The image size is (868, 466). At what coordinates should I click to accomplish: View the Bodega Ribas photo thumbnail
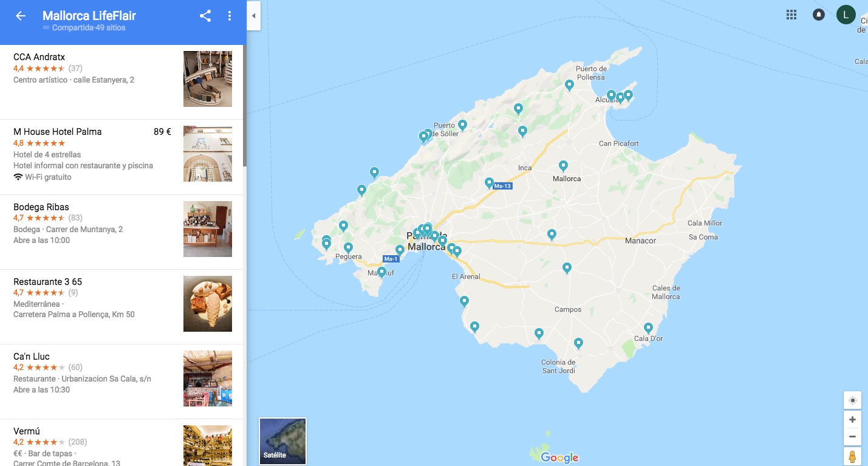(x=208, y=229)
